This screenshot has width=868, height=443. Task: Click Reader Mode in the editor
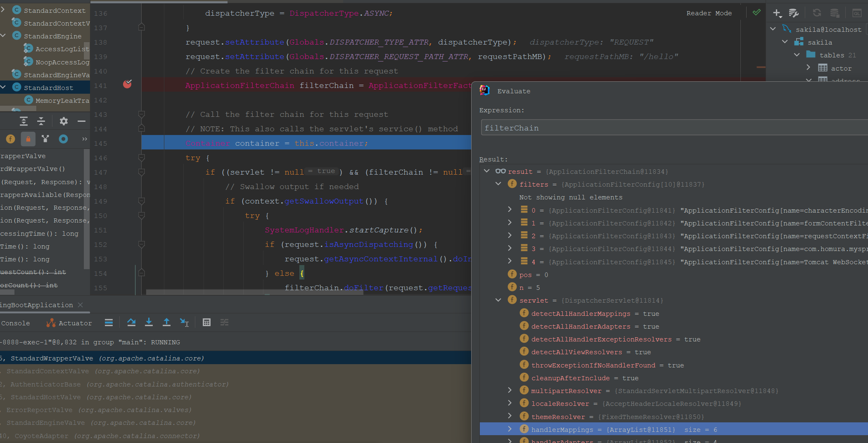click(709, 13)
